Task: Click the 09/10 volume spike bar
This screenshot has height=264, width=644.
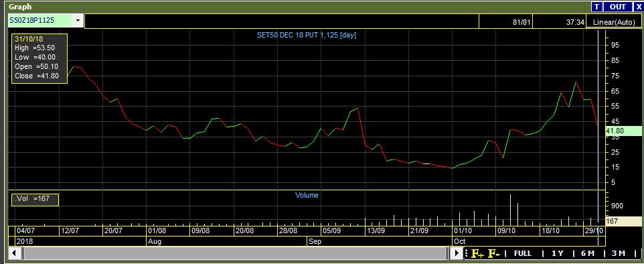Action: pos(510,210)
